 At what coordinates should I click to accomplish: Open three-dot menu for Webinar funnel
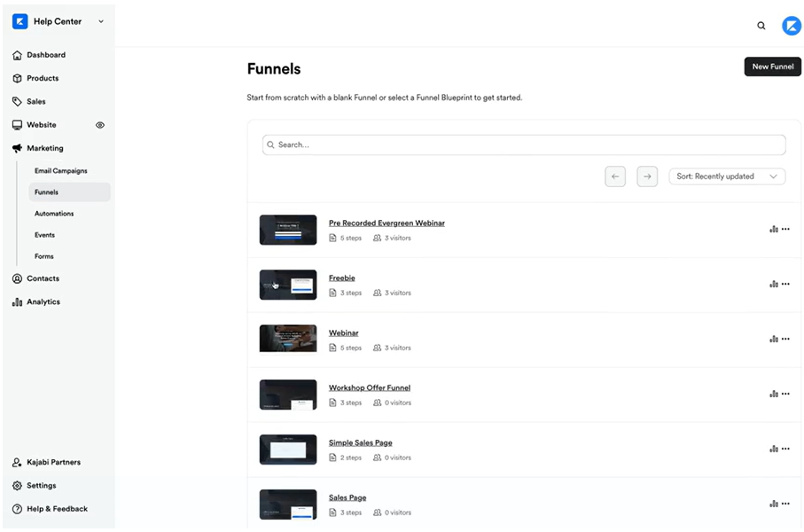point(785,340)
